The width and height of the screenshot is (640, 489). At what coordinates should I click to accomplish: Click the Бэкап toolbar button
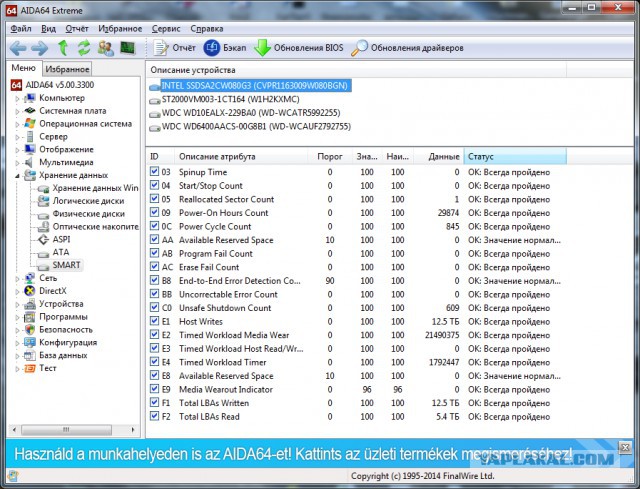(x=225, y=48)
